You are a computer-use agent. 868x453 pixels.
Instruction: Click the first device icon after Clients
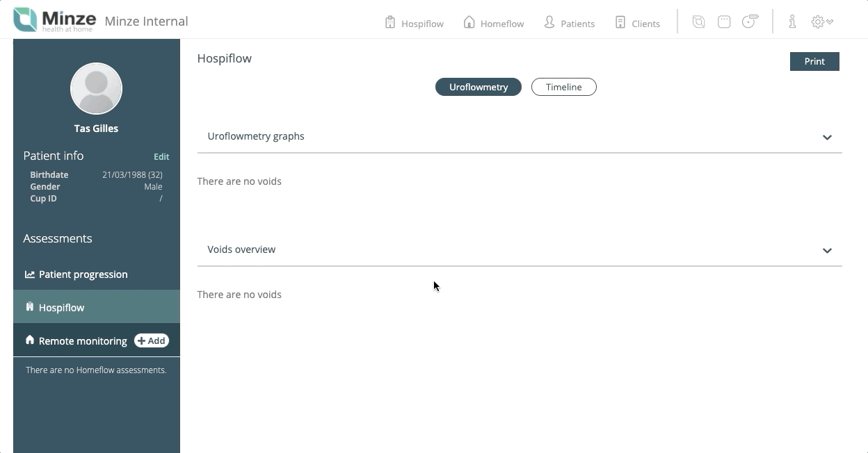[698, 22]
